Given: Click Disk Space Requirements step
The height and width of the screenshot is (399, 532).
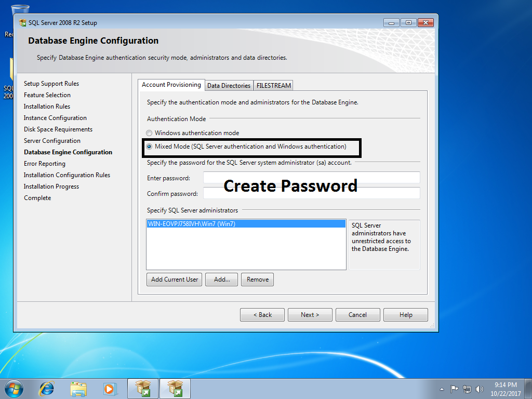Looking at the screenshot, I should click(58, 129).
